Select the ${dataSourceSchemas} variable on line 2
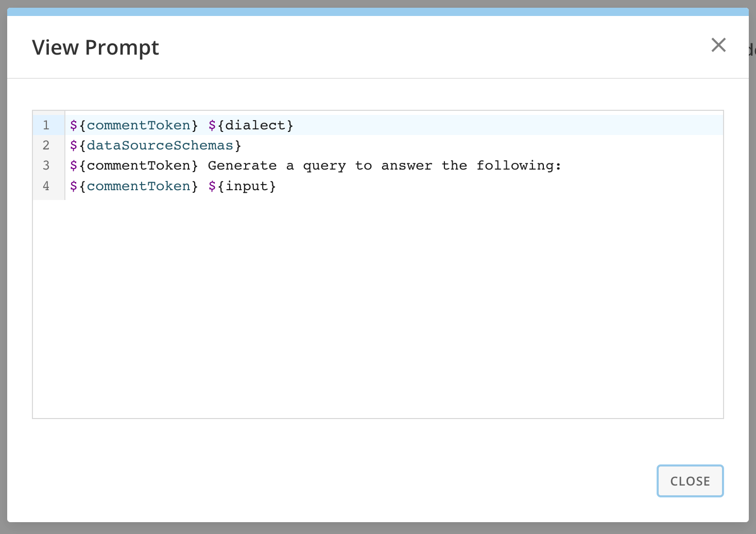 154,145
